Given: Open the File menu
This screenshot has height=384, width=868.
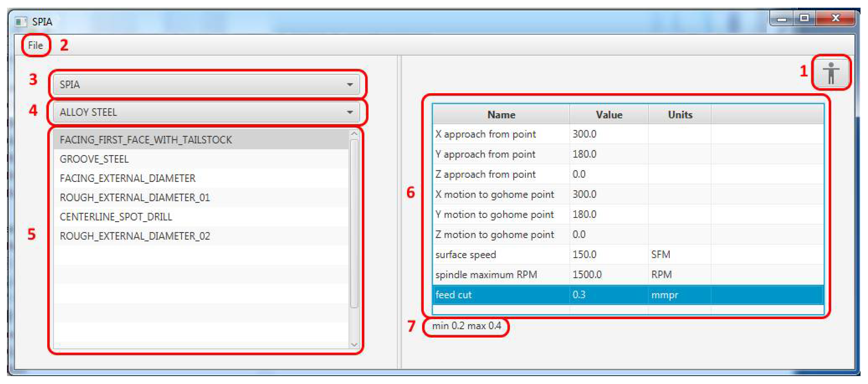Looking at the screenshot, I should pos(35,45).
